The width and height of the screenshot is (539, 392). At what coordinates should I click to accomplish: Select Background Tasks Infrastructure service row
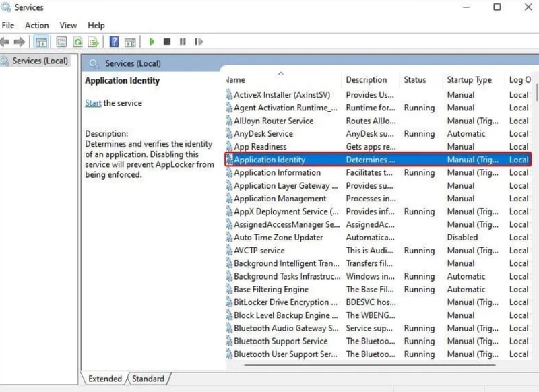(x=378, y=277)
